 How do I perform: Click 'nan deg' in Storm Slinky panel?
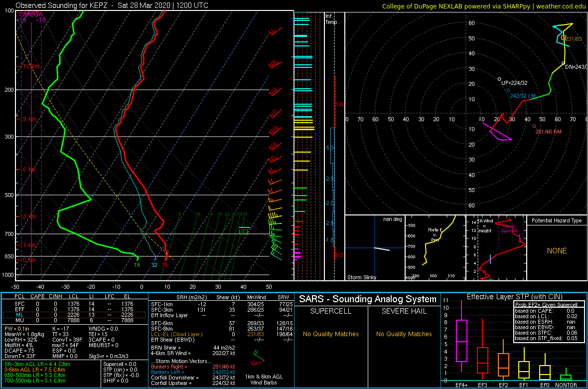click(392, 219)
